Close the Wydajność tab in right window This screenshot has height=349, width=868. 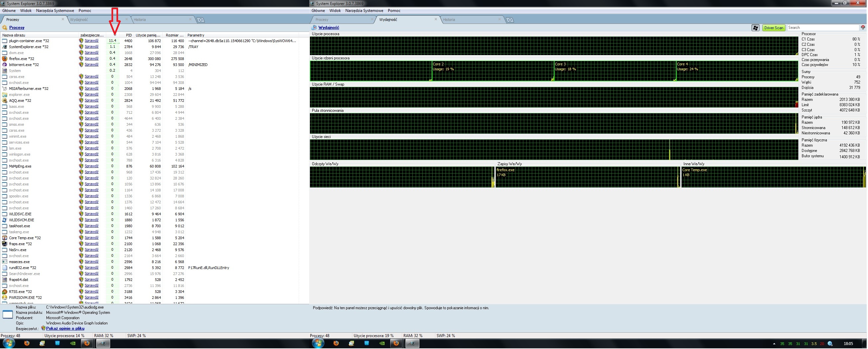pyautogui.click(x=436, y=19)
